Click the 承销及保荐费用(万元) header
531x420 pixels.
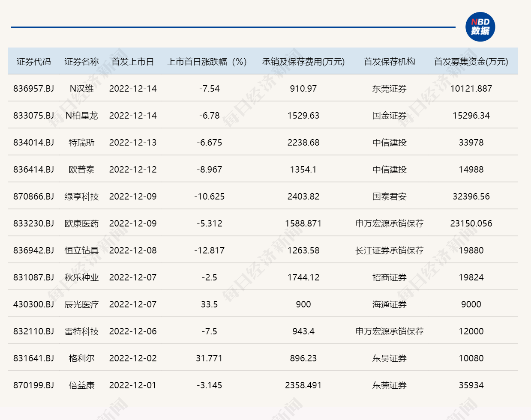click(303, 62)
